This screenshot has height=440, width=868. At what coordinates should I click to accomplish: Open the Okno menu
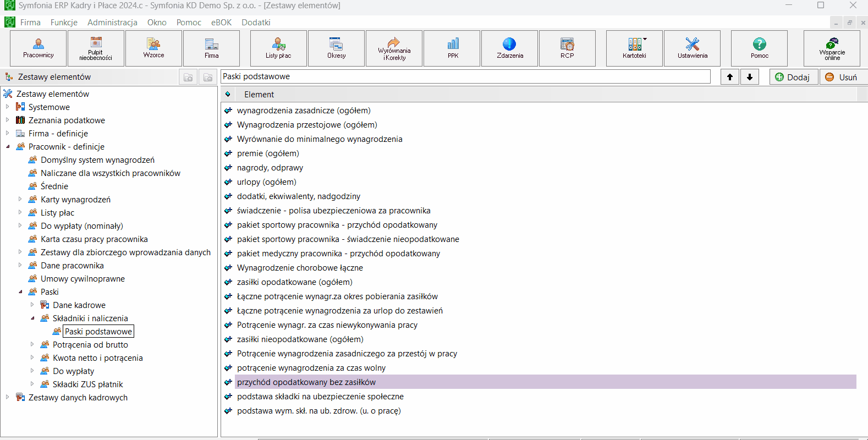pyautogui.click(x=157, y=23)
